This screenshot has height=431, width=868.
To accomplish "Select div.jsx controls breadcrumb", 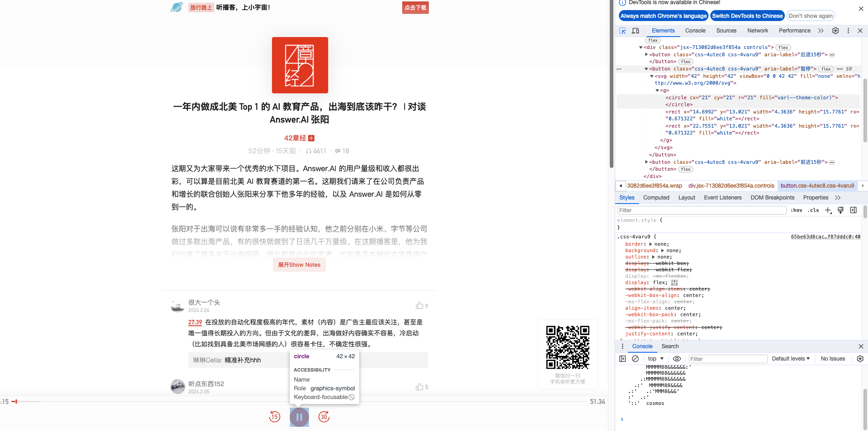I will click(x=731, y=186).
